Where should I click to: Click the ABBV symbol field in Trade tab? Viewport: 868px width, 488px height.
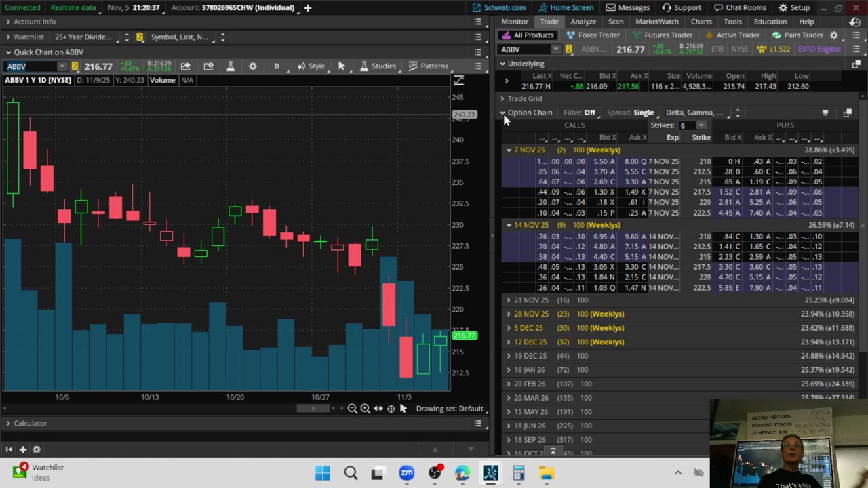(x=526, y=49)
